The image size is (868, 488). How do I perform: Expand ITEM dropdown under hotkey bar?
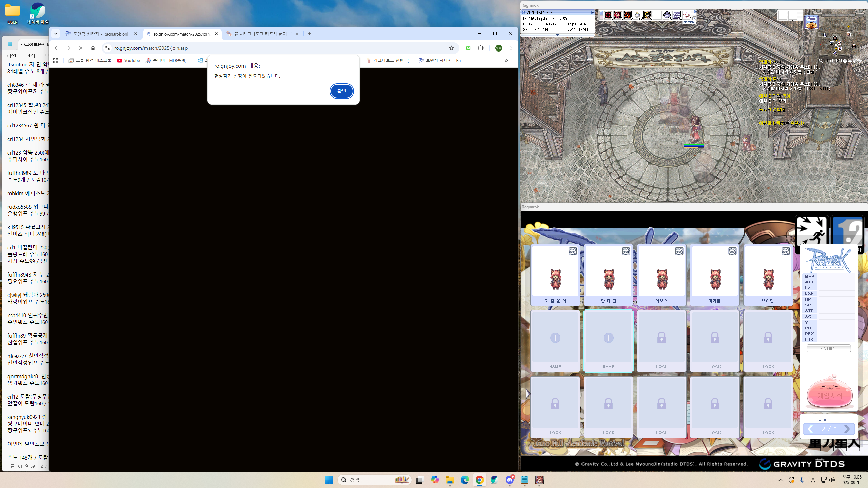689,22
